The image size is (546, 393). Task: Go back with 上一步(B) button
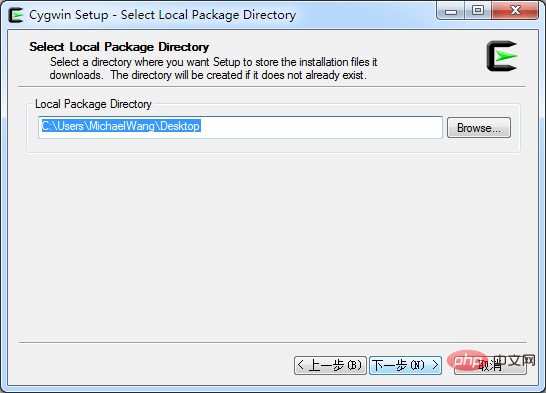coord(330,365)
